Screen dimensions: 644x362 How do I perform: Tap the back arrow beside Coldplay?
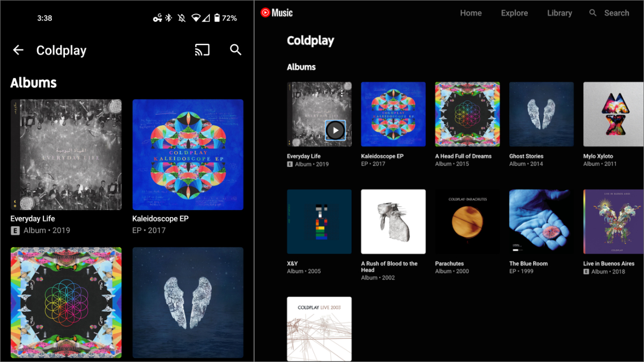point(18,50)
